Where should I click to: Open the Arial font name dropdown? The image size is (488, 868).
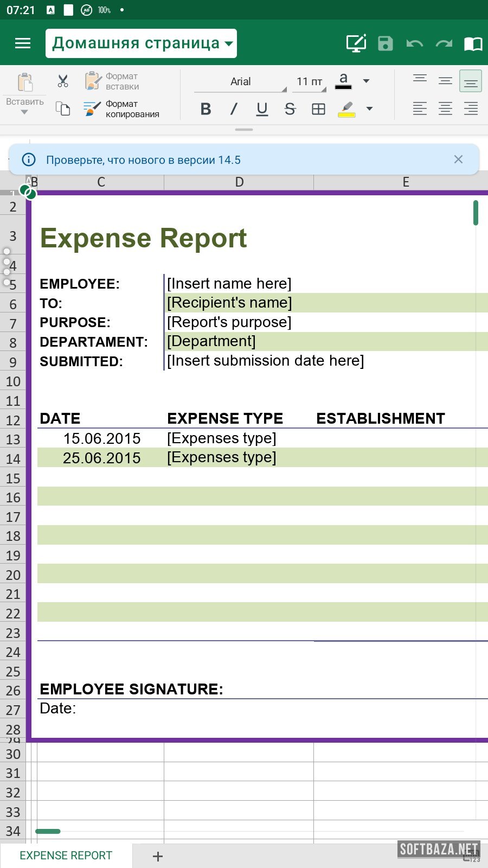pos(241,82)
